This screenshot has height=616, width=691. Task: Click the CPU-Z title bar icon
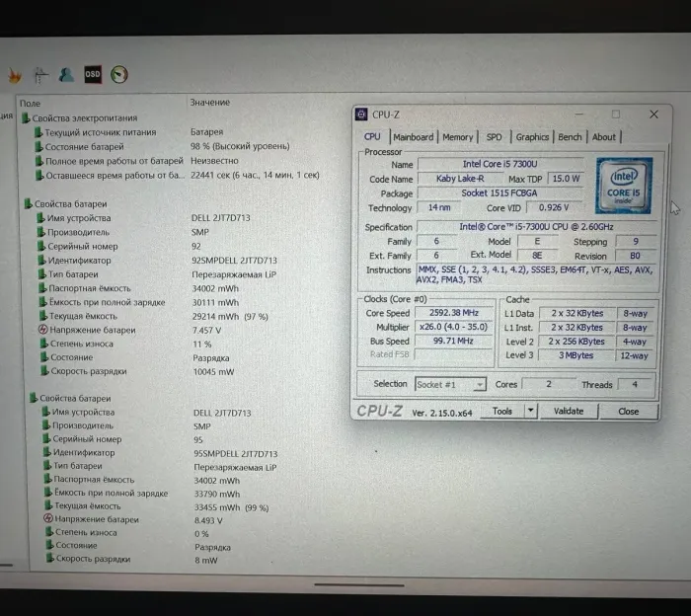[362, 115]
